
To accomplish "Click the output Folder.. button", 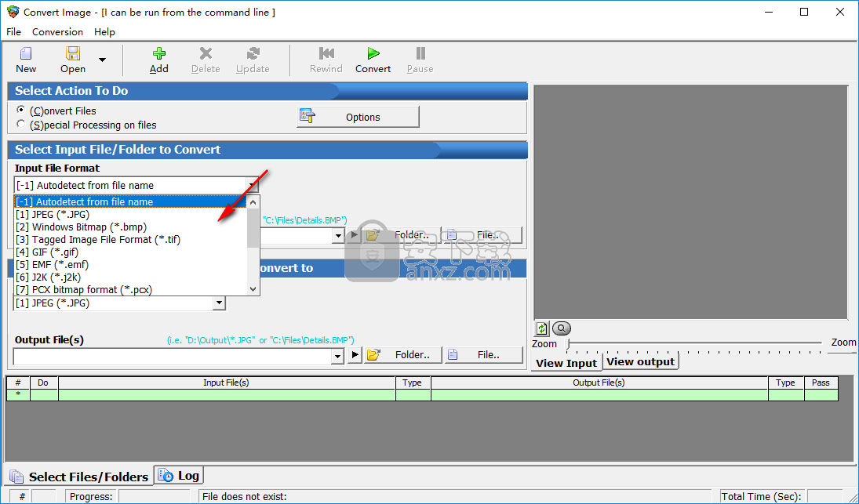I will click(403, 355).
